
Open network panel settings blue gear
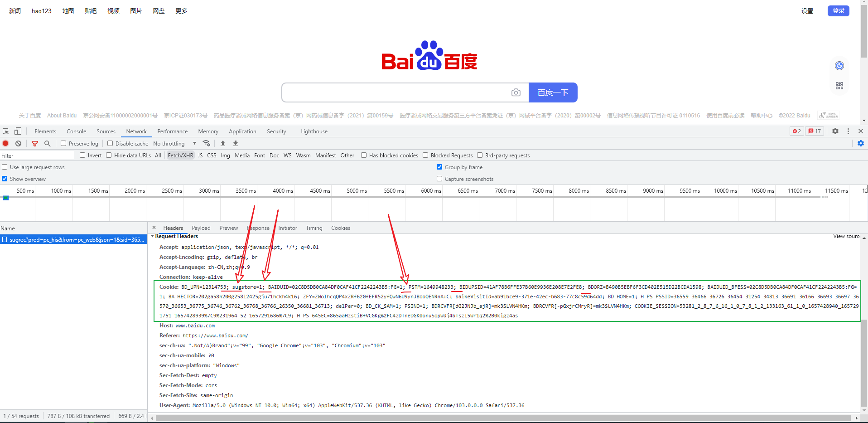click(861, 143)
